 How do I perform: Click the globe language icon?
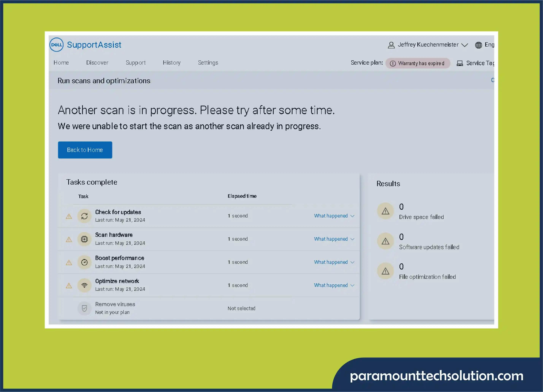tap(478, 45)
